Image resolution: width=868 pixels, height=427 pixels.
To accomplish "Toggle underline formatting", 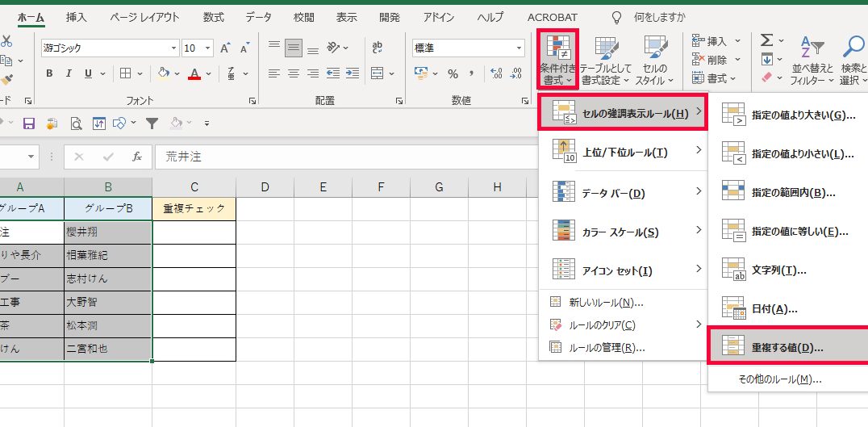I will tap(88, 73).
